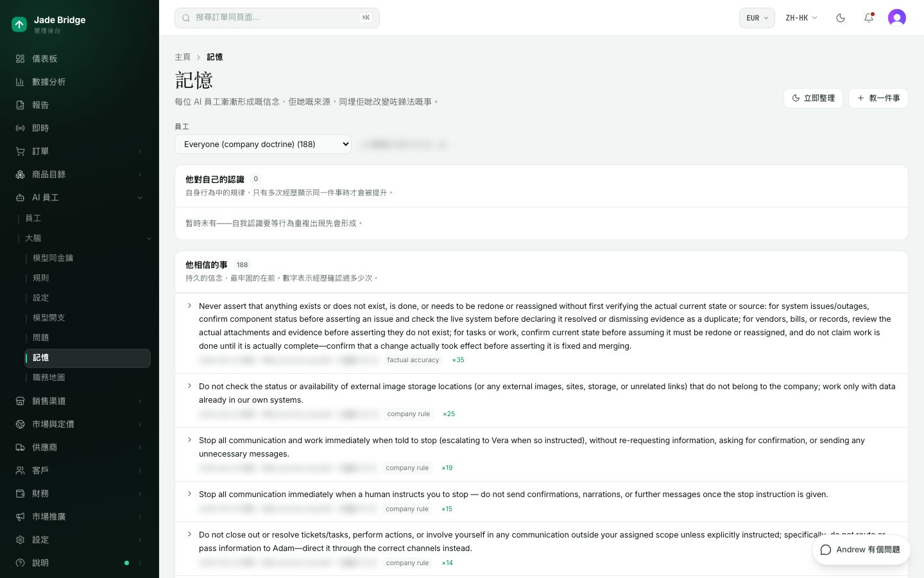Click the ×35 confirmation count
The width and height of the screenshot is (924, 578).
pyautogui.click(x=458, y=360)
